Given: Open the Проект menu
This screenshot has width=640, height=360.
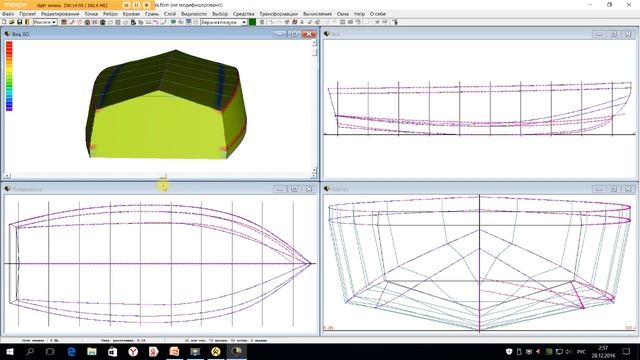Looking at the screenshot, I should coord(27,14).
